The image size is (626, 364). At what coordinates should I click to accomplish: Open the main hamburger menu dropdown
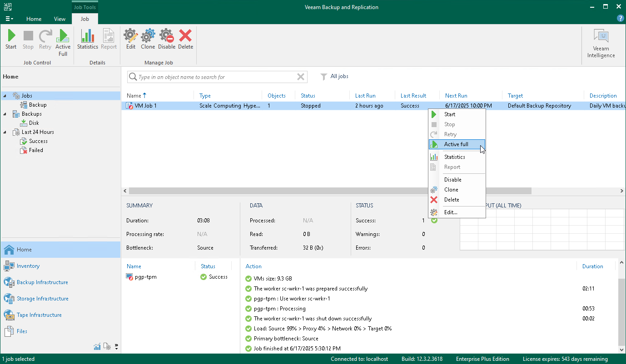(9, 19)
